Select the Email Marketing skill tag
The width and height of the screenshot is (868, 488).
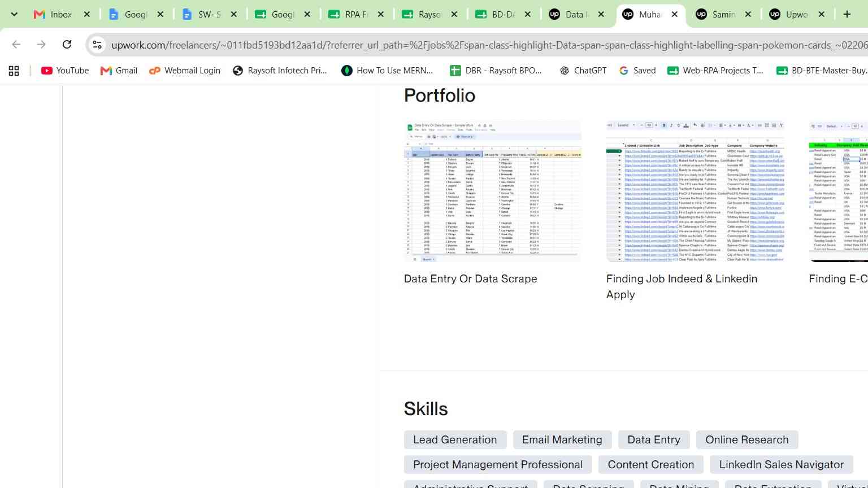562,440
